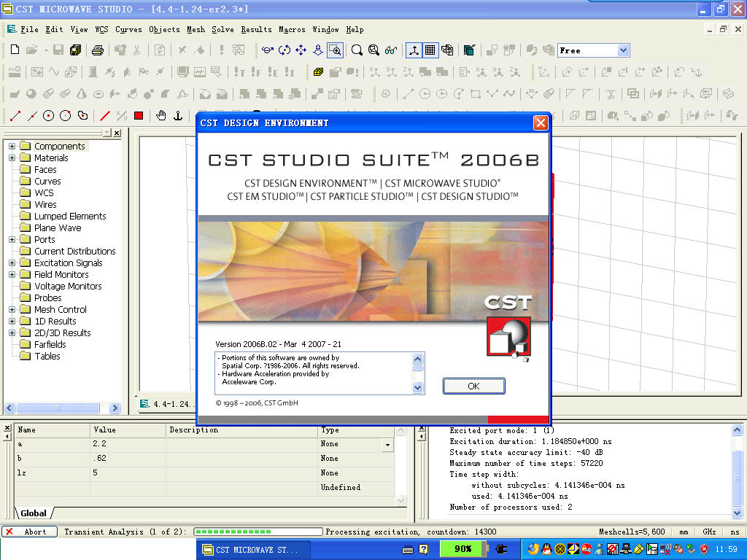
Task: Open the Type dropdown for parameter a
Action: coord(388,445)
